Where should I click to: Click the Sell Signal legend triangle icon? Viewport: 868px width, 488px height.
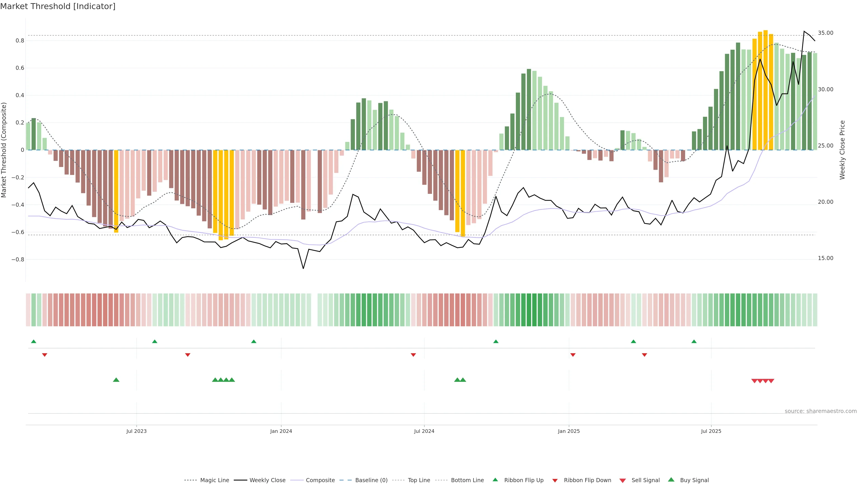click(x=623, y=481)
